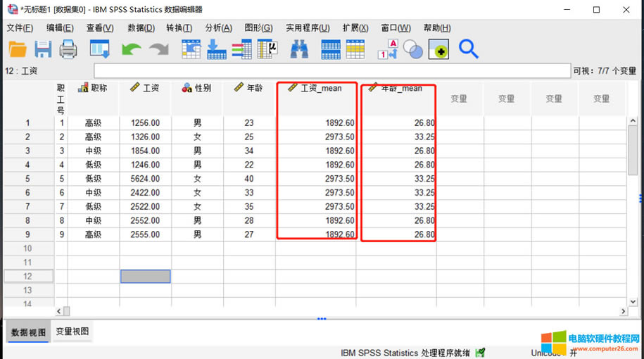Click the Recall recent dialogs icon
644x359 pixels.
100,49
